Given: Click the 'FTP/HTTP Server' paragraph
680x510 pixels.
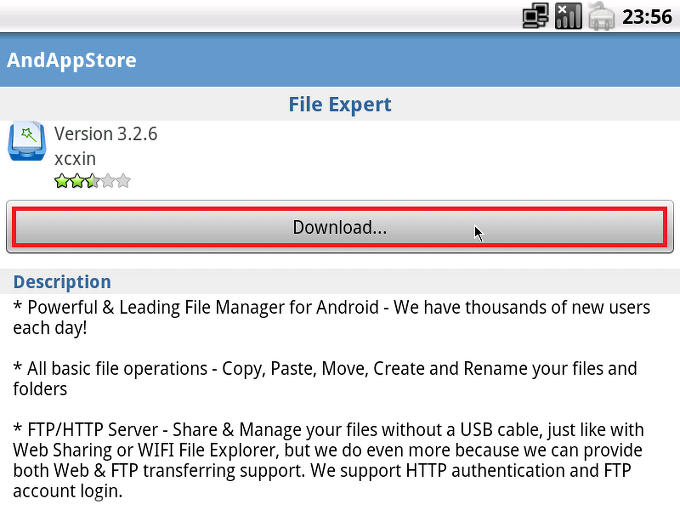Looking at the screenshot, I should pos(328,460).
